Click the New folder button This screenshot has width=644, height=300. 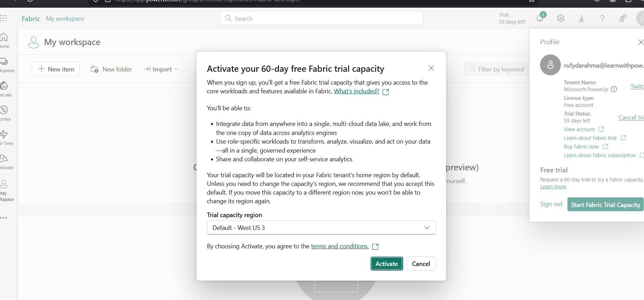(111, 69)
